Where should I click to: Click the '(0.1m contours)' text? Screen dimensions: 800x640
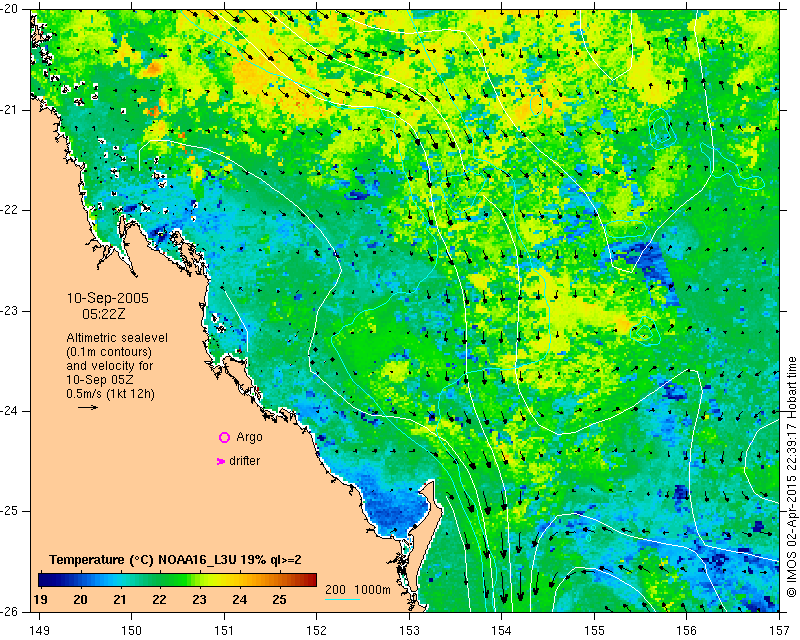[109, 352]
